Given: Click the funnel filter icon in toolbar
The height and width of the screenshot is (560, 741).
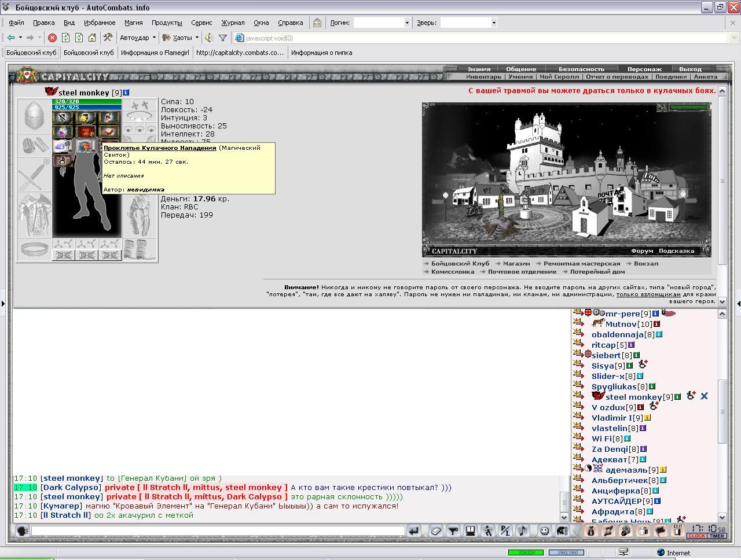Looking at the screenshot, I should pos(223,38).
